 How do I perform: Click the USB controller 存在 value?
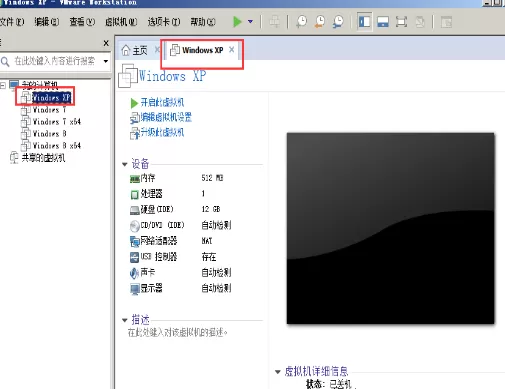[209, 257]
